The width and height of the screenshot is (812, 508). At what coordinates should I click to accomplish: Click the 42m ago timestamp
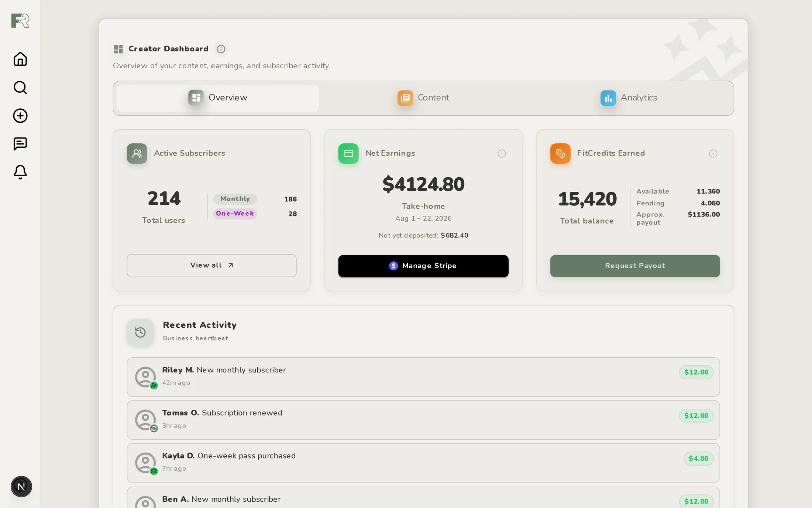click(176, 383)
